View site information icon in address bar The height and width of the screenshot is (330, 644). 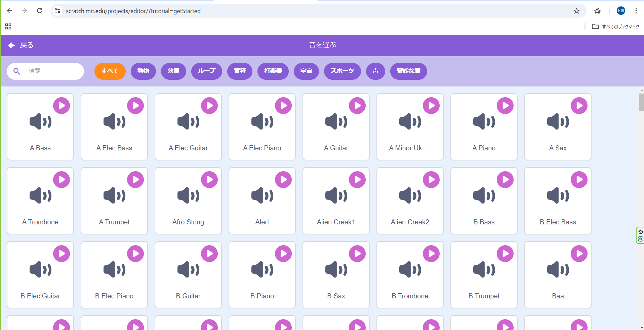click(x=57, y=11)
